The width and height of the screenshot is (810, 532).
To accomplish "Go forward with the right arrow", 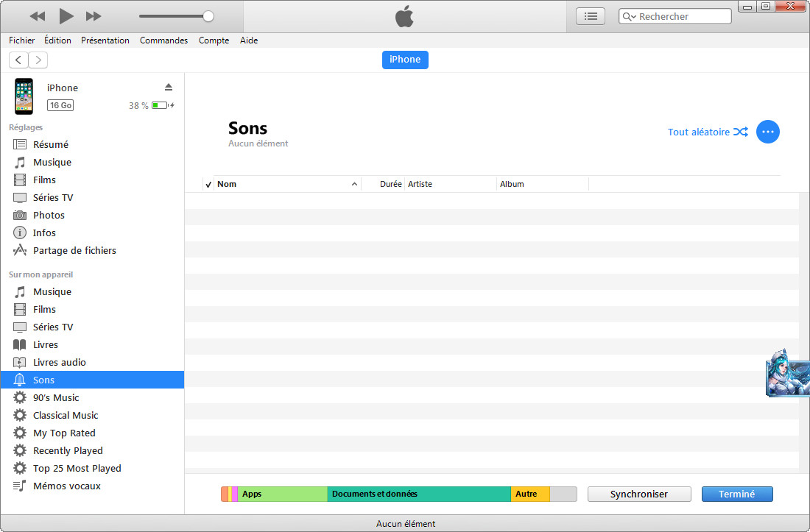I will [38, 60].
